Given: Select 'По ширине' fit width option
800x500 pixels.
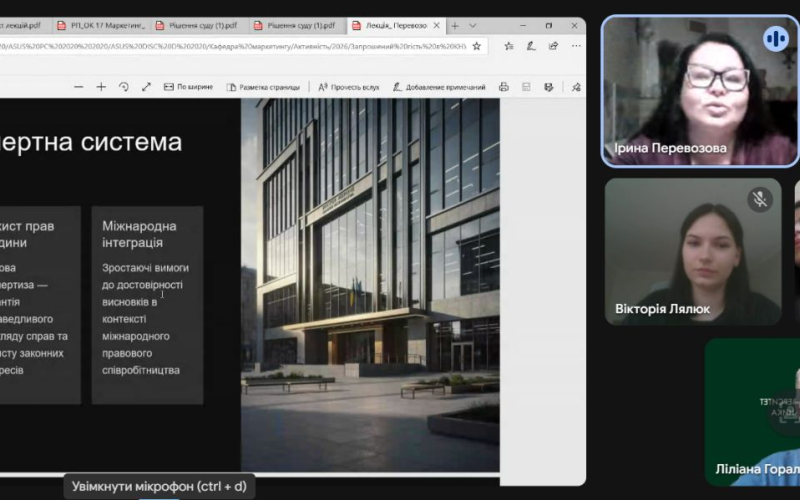Looking at the screenshot, I should [188, 87].
